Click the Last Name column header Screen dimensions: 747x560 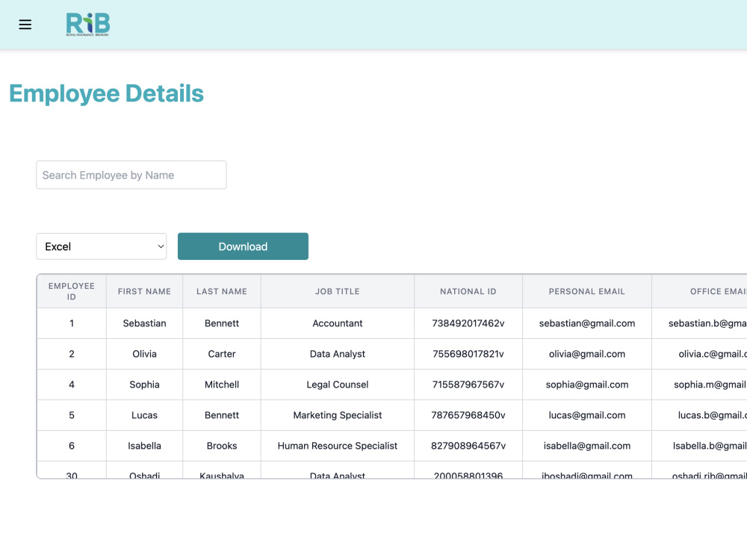click(x=222, y=291)
